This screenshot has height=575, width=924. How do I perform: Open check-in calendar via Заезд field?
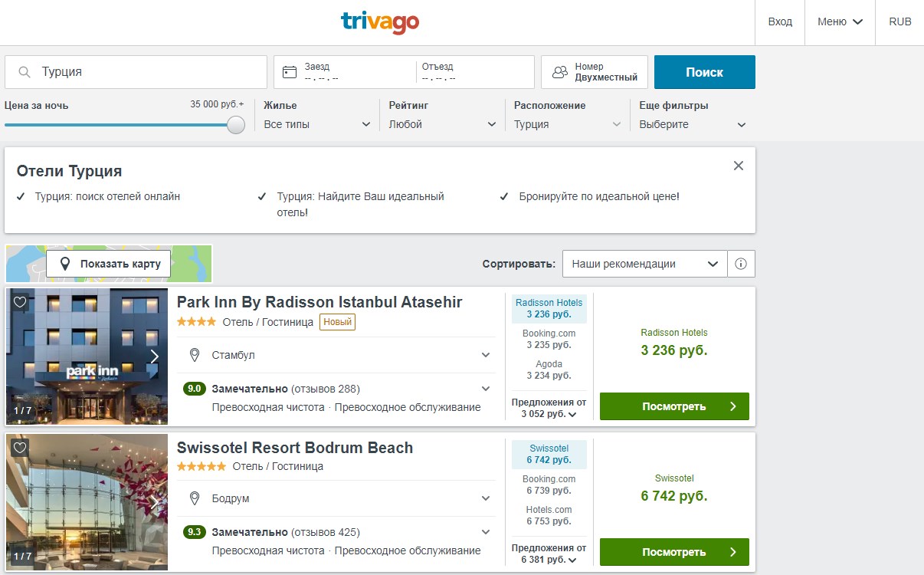(346, 72)
